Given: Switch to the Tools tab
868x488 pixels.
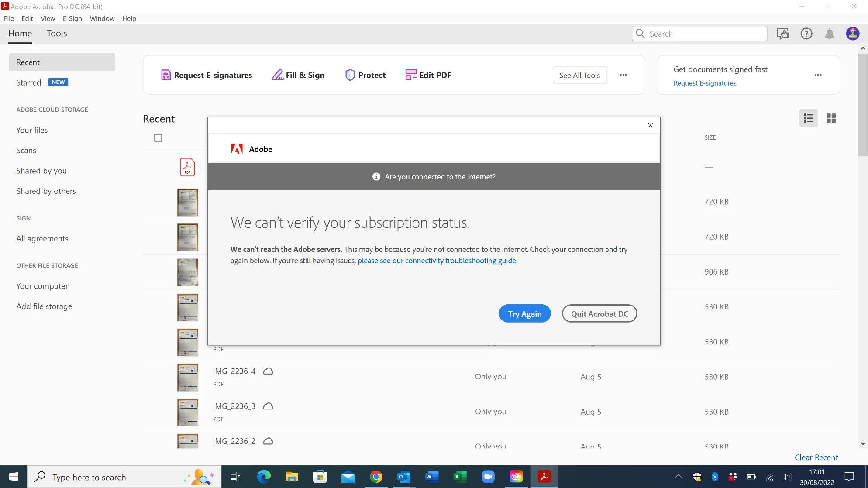Looking at the screenshot, I should 57,34.
